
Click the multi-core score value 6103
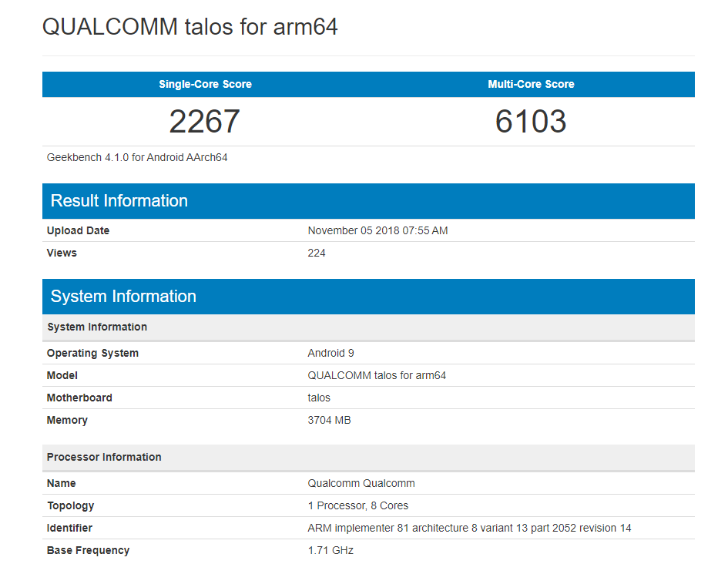(531, 121)
